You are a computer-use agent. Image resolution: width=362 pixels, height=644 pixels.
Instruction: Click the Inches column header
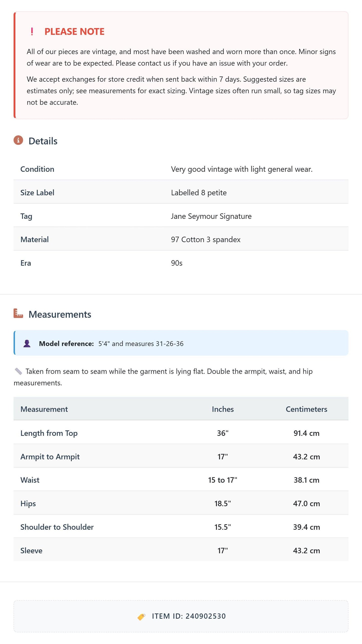(223, 409)
